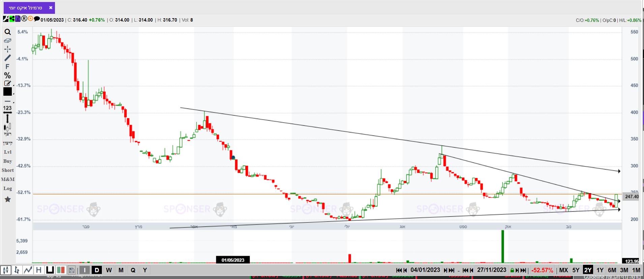Select the 5Y time range
The width and height of the screenshot is (644, 279).
pos(576,270)
